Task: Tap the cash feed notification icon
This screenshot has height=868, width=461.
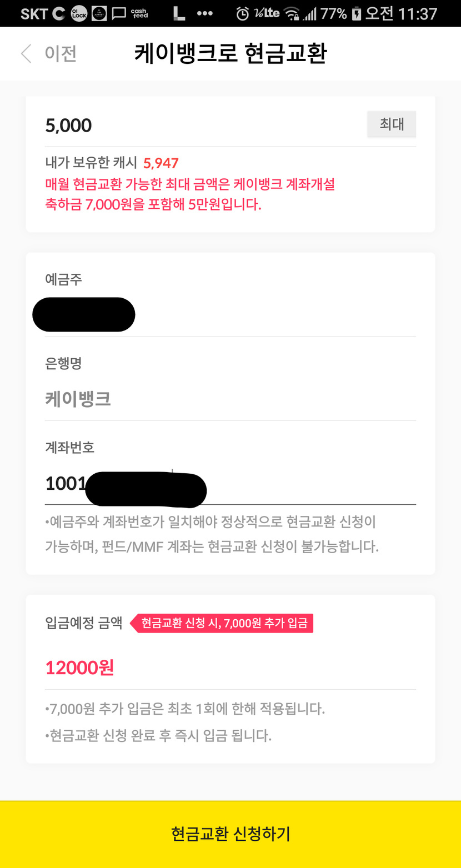Action: coord(140,13)
